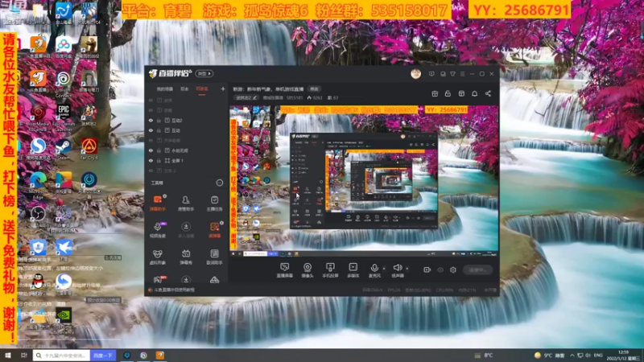The width and height of the screenshot is (644, 362).
Task: Collapse the 工具箱 toolbox panel
Action: point(220,183)
